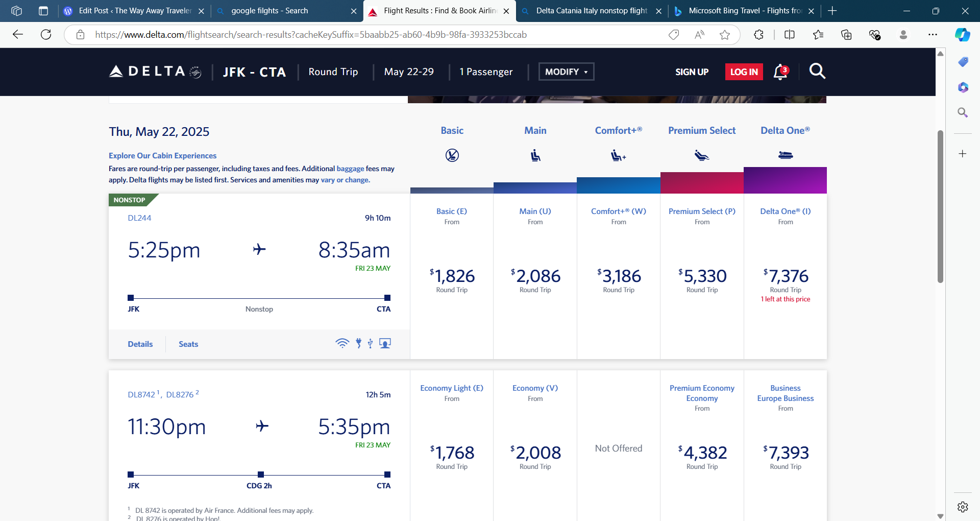Click the Premium Select recliner icon
Screen dimensions: 980x521
click(702, 155)
